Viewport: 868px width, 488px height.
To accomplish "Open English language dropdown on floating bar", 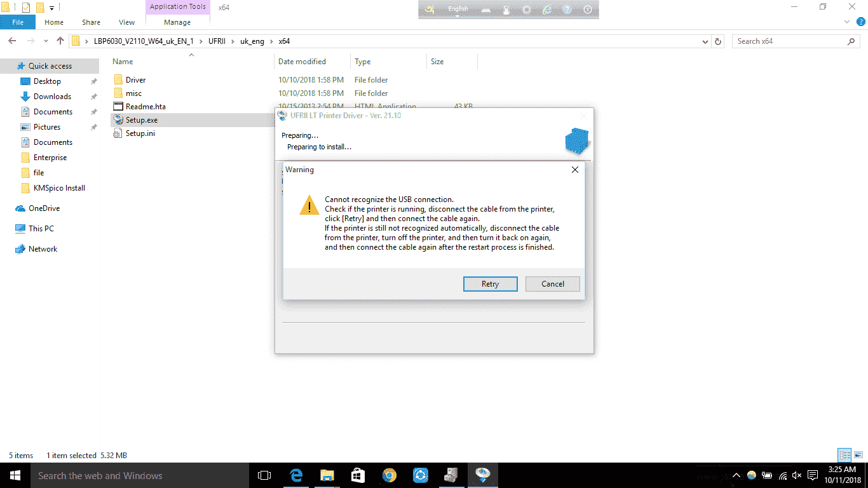I will [x=458, y=9].
